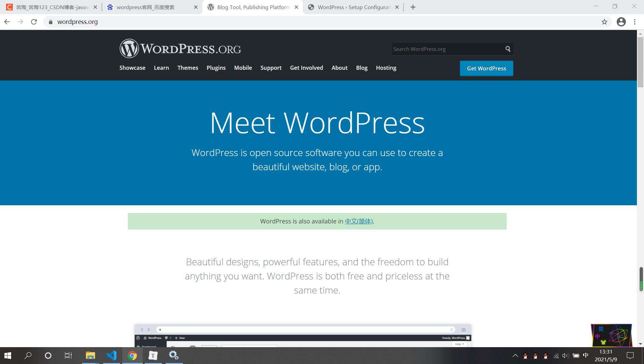This screenshot has width=644, height=364.
Task: View site info via padlock icon
Action: pos(51,22)
